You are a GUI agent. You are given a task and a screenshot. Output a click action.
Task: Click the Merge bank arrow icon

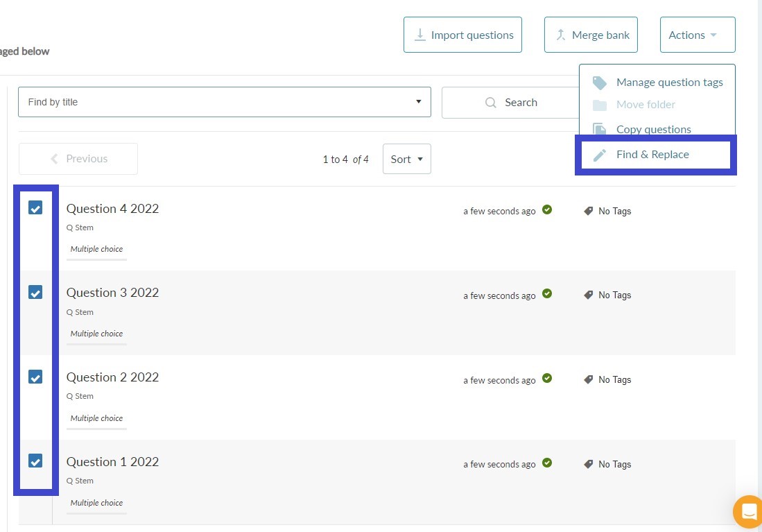coord(561,35)
